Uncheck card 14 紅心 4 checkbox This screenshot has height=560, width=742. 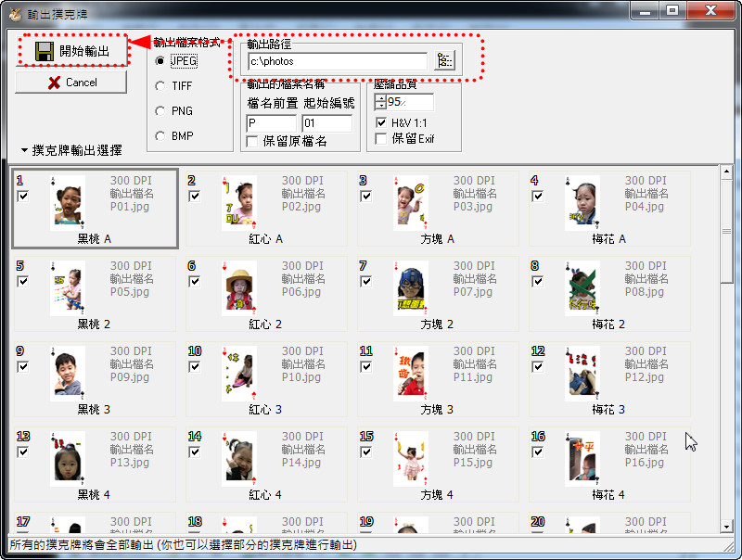[x=194, y=452]
